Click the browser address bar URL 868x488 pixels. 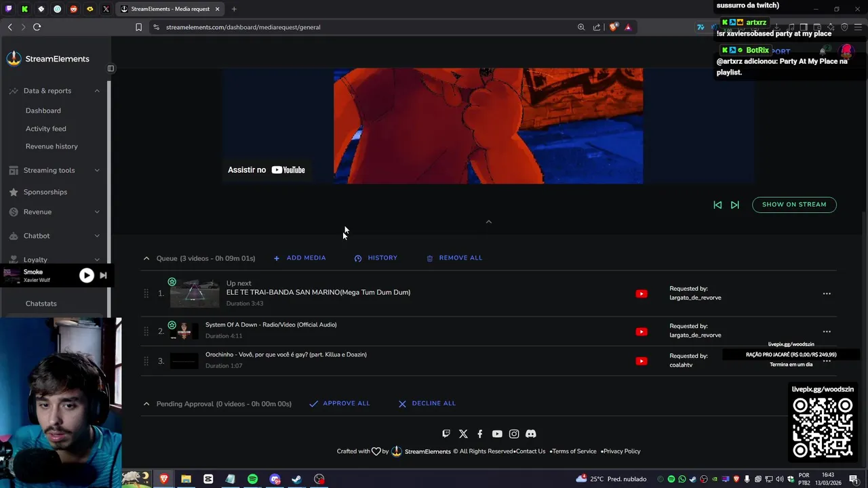coord(243,27)
